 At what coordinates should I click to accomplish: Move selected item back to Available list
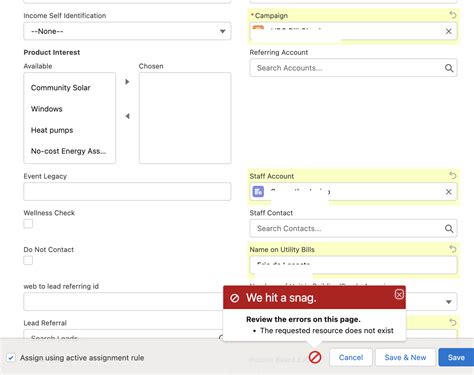127,116
